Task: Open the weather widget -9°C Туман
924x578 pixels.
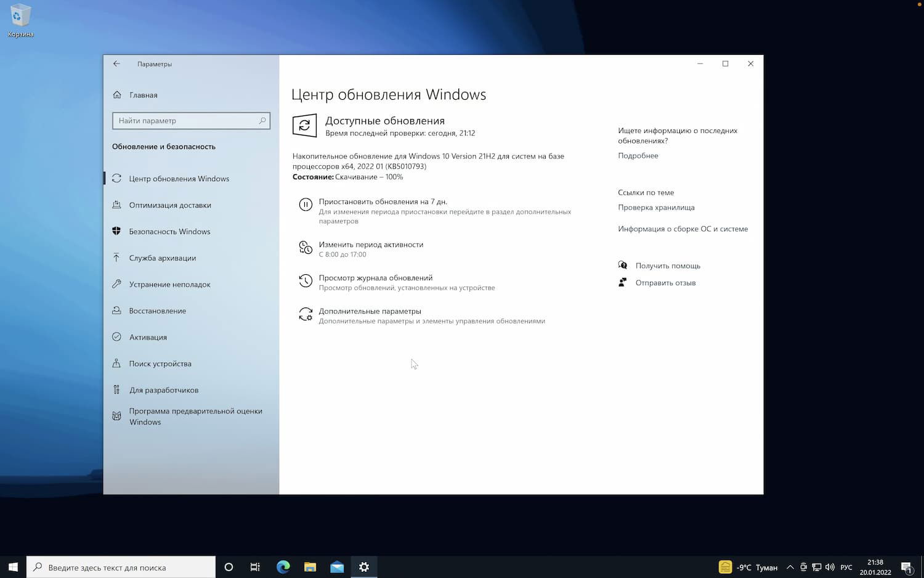Action: 748,567
